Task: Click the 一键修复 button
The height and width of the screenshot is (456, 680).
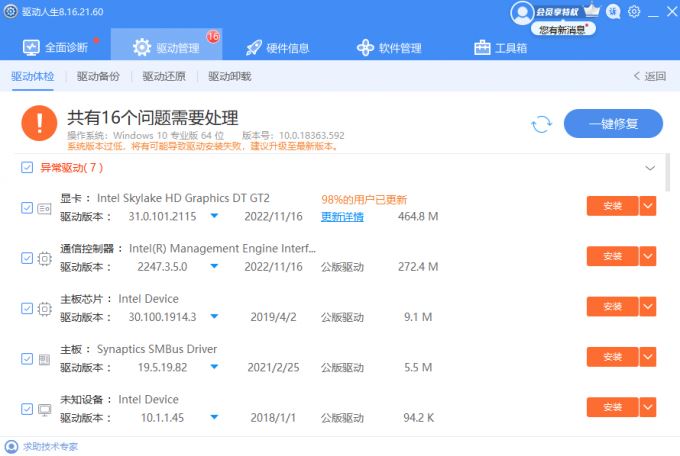Action: click(613, 124)
